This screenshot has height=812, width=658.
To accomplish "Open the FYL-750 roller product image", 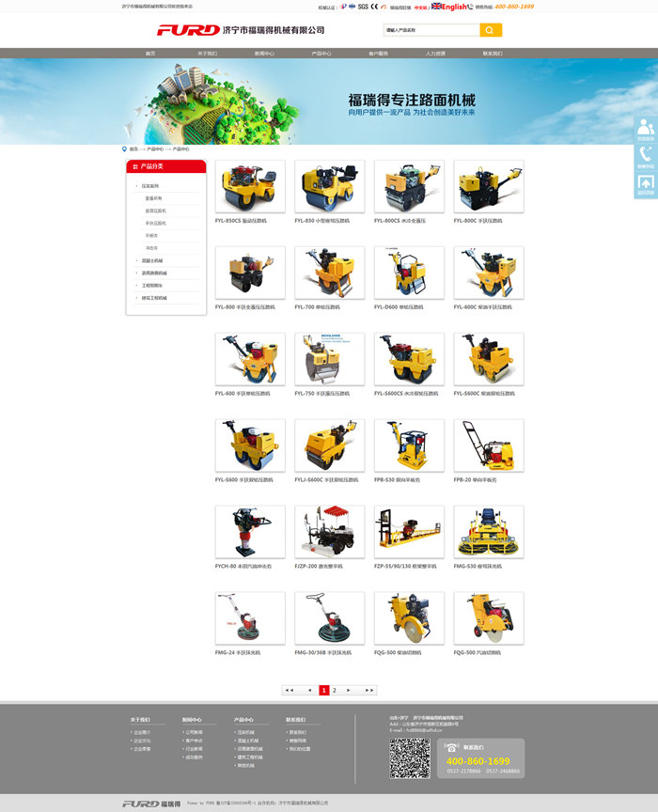I will click(x=330, y=359).
